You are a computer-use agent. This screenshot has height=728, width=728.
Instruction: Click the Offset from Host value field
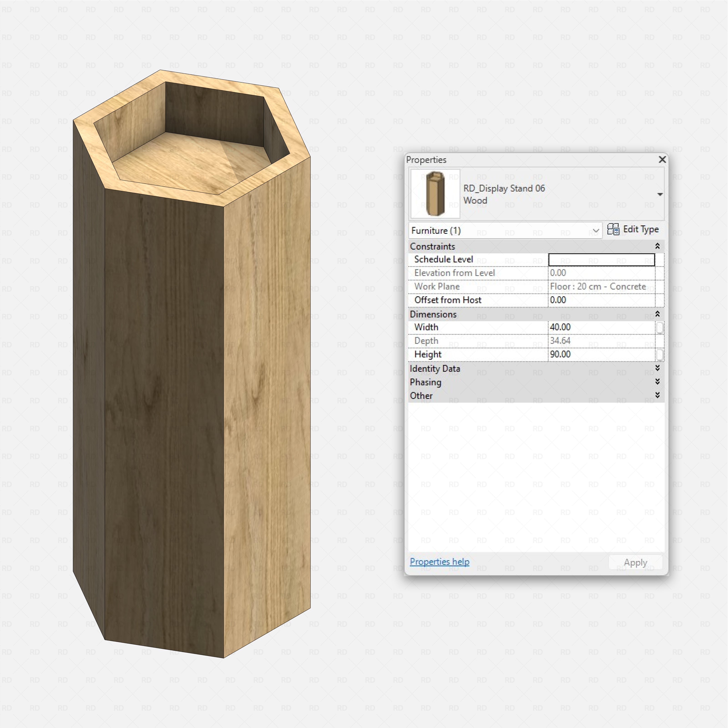[601, 300]
